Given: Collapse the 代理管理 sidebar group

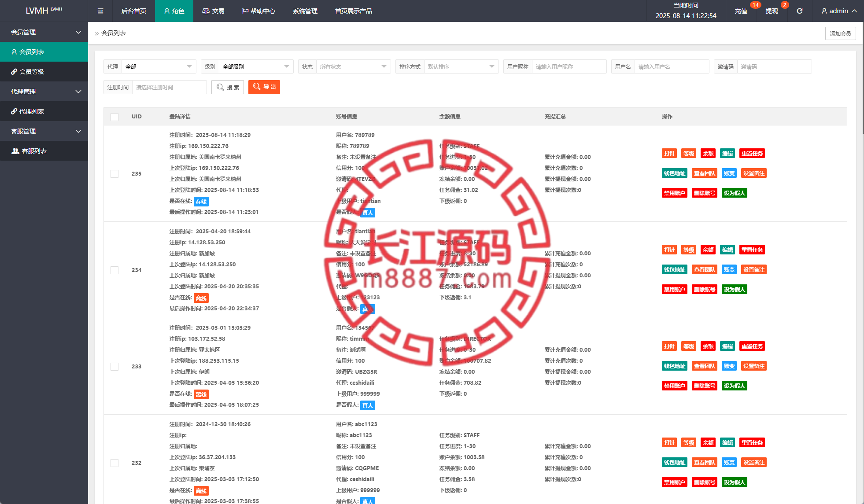Looking at the screenshot, I should point(44,92).
